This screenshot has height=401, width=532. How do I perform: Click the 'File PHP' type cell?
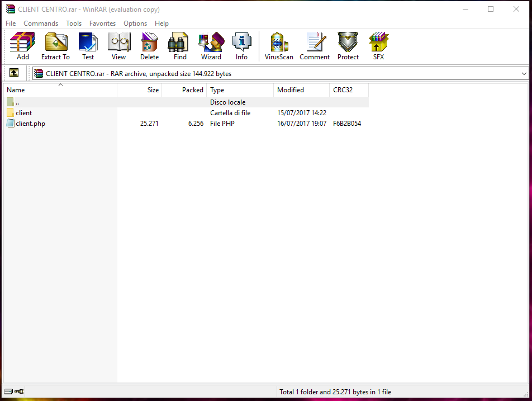[x=222, y=123]
